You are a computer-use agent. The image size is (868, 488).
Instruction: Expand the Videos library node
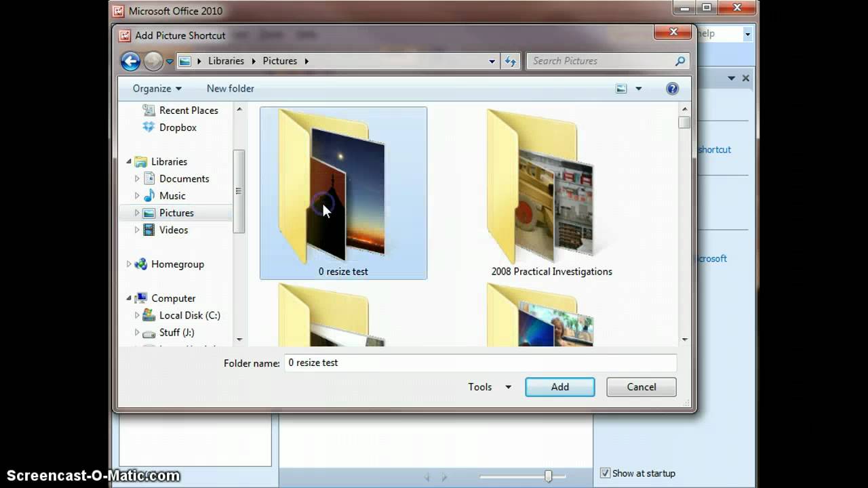[x=137, y=230]
